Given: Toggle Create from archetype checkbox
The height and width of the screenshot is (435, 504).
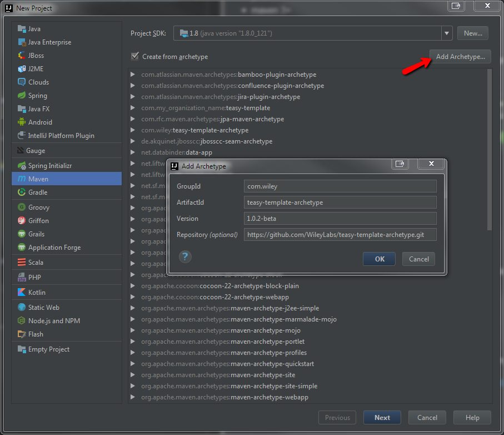Looking at the screenshot, I should [x=135, y=56].
